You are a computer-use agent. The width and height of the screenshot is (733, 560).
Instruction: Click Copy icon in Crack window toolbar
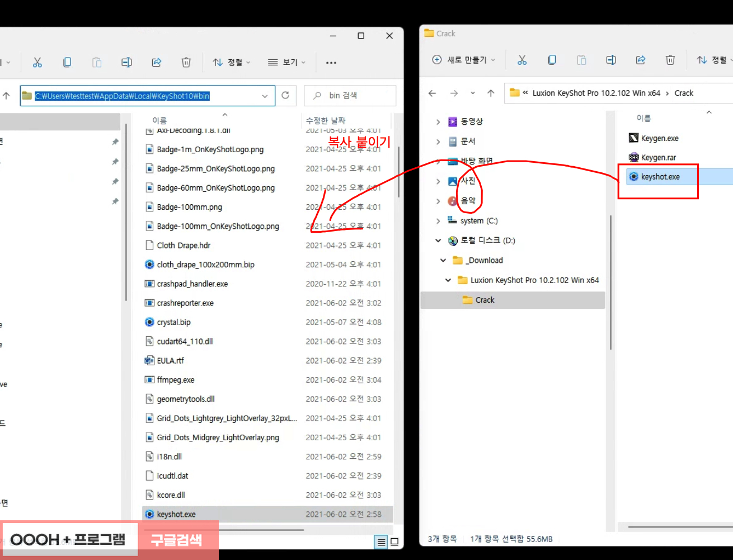coord(552,60)
